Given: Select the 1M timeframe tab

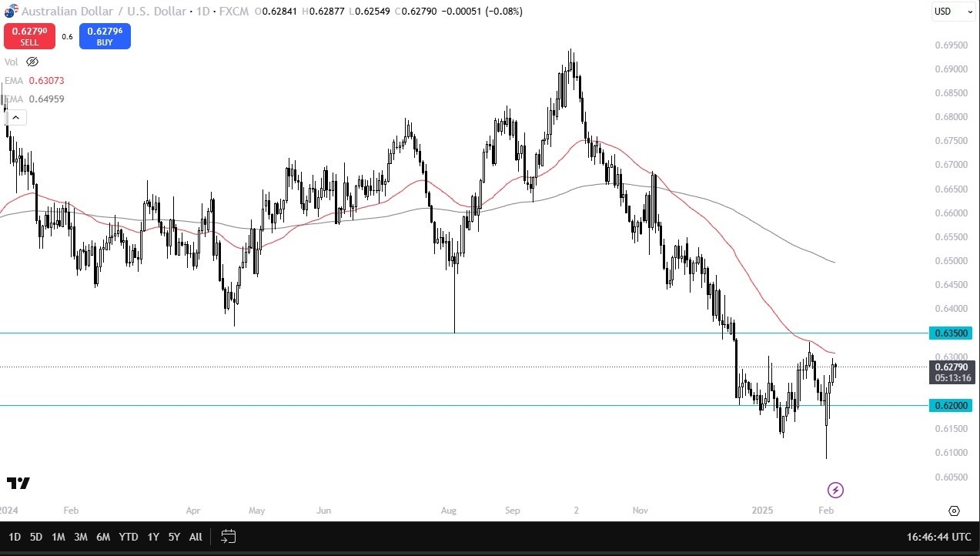Looking at the screenshot, I should click(59, 537).
